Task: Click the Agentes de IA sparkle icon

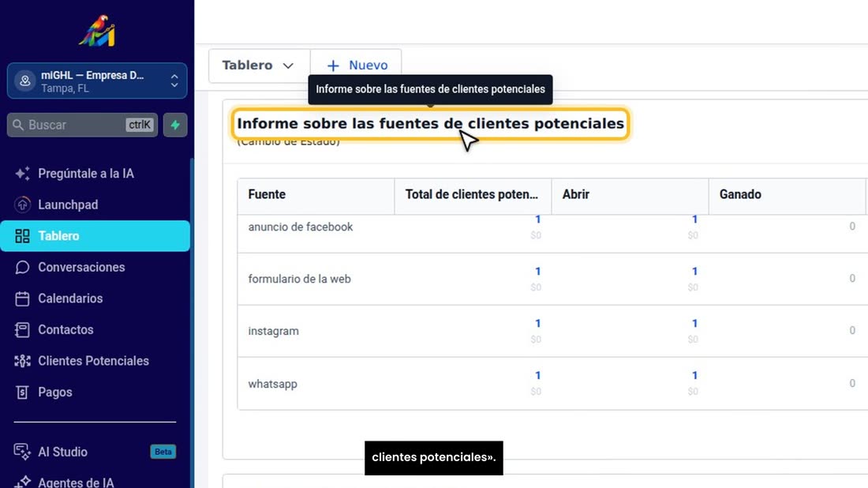Action: pos(22,482)
